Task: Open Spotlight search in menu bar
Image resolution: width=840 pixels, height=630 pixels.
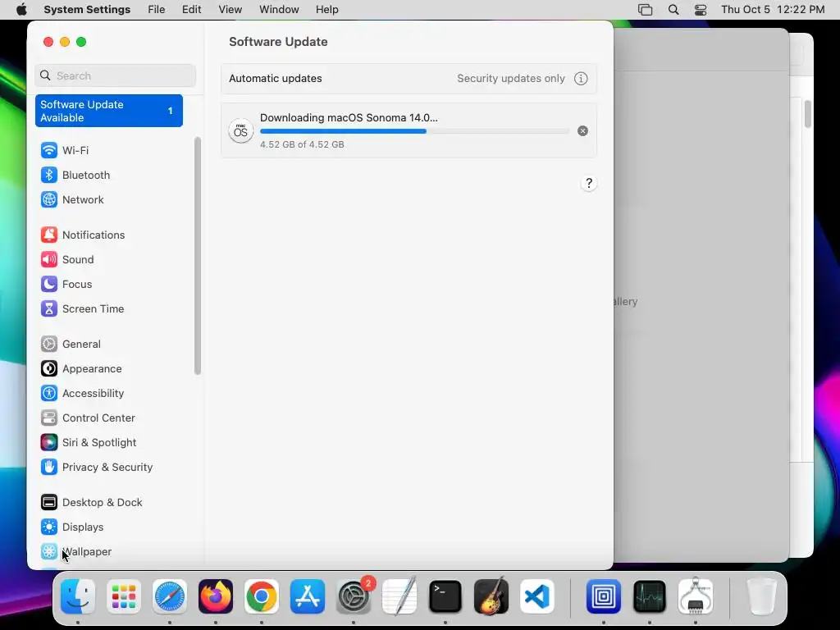Action: 673,10
